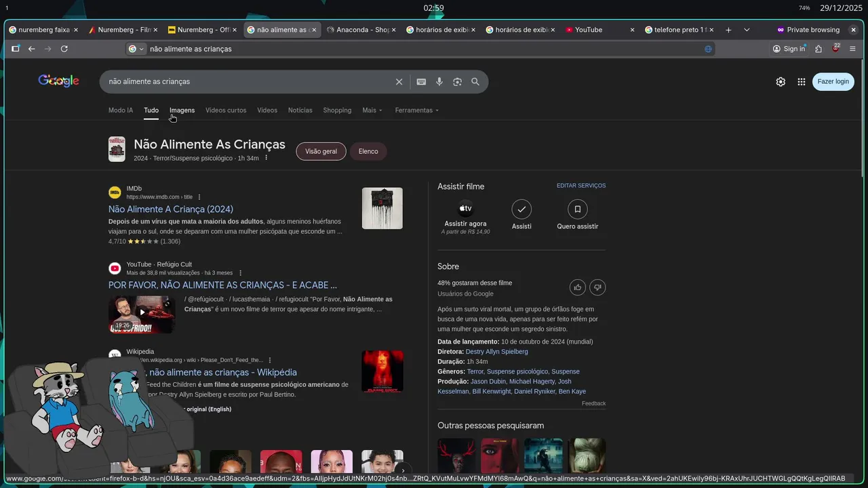Open options dots beside YouTube result
This screenshot has width=868, height=488.
pos(240,273)
